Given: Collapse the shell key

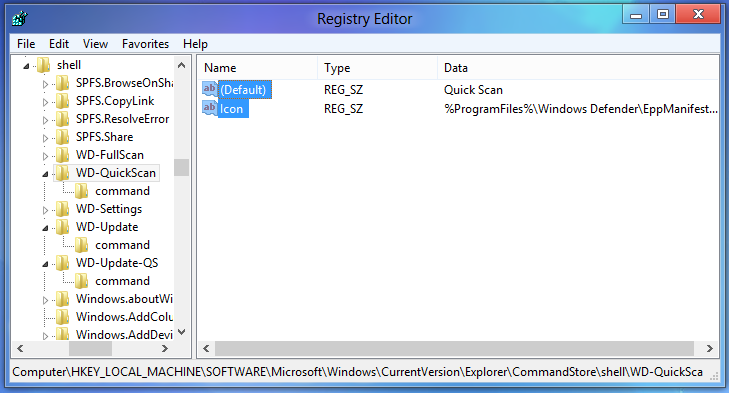Looking at the screenshot, I should 26,66.
